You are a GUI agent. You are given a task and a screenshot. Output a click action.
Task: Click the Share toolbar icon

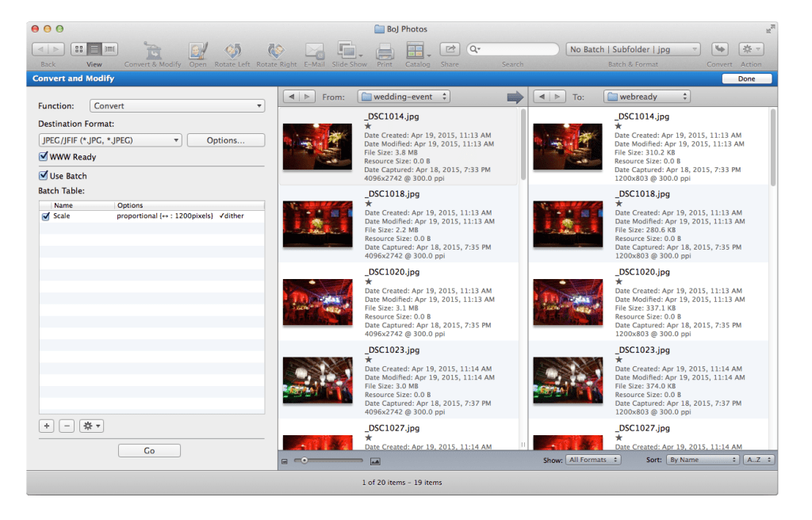[450, 49]
